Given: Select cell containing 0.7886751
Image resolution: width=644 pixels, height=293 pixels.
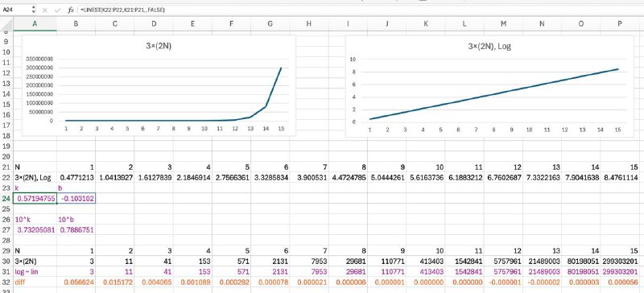Looking at the screenshot, I should 76,229.
